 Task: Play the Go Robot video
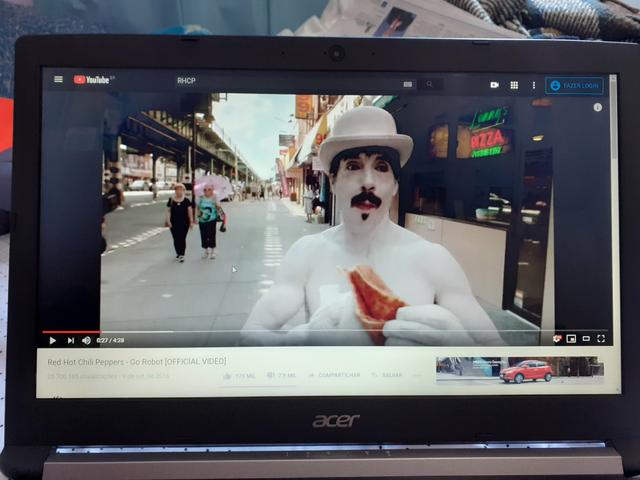(x=52, y=340)
